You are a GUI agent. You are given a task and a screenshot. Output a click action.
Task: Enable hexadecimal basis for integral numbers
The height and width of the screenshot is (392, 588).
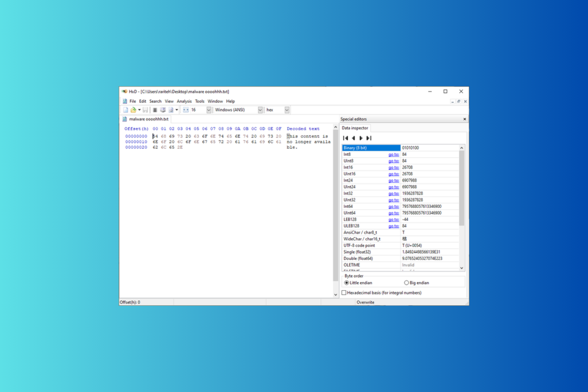[x=344, y=293]
